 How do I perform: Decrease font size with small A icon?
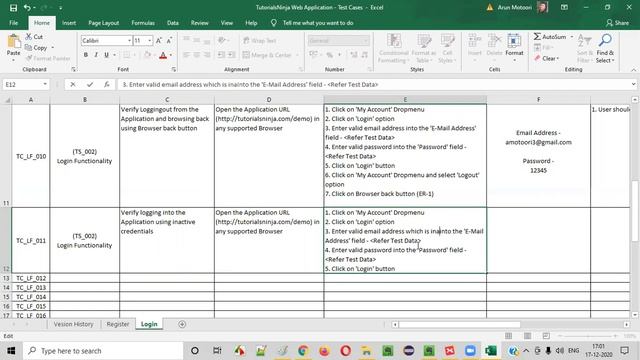169,40
